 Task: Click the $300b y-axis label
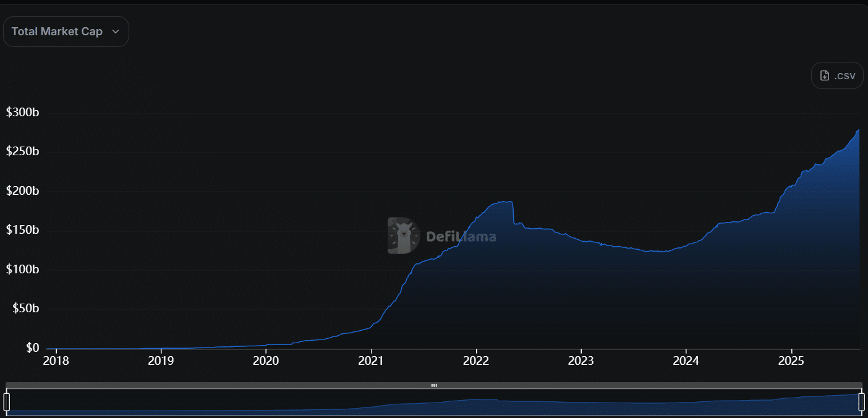click(23, 113)
